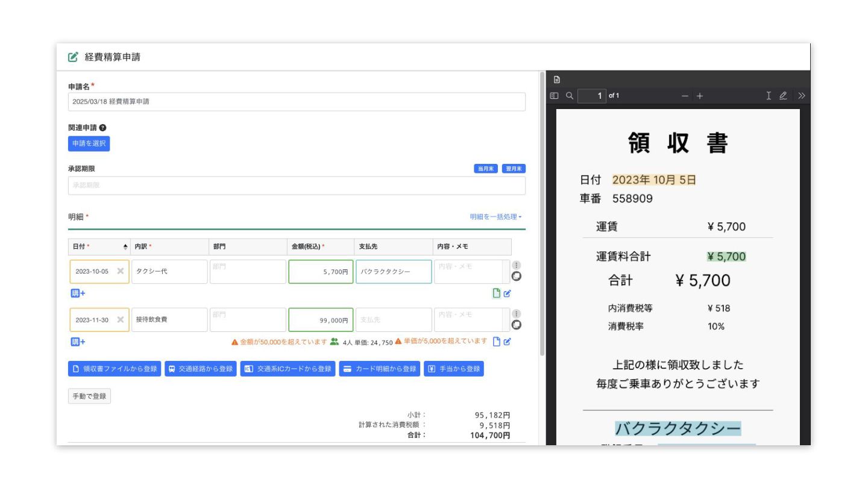Click the 104,700円 total value
This screenshot has width=868, height=488.
490,435
